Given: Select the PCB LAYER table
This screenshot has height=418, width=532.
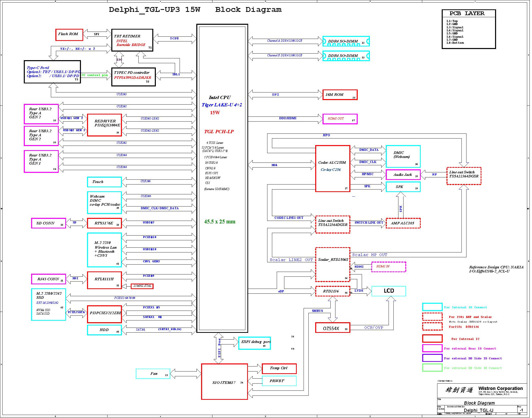Looking at the screenshot, I should [469, 29].
